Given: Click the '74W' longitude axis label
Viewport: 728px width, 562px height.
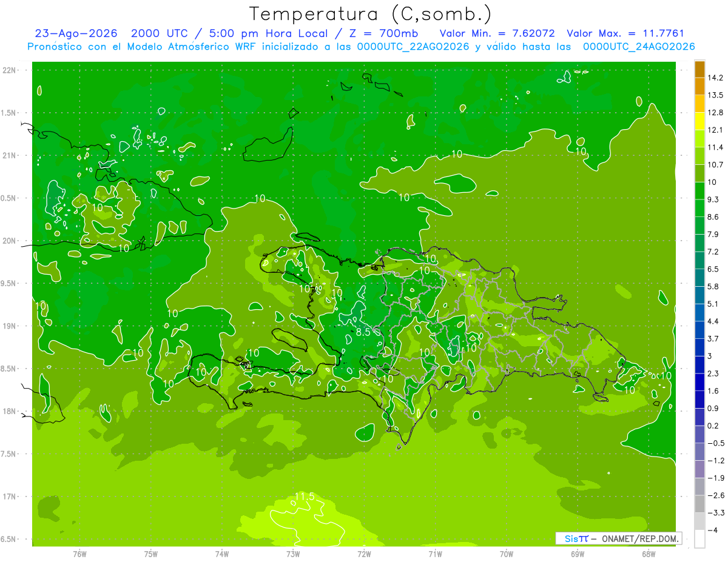Looking at the screenshot, I should point(222,554).
